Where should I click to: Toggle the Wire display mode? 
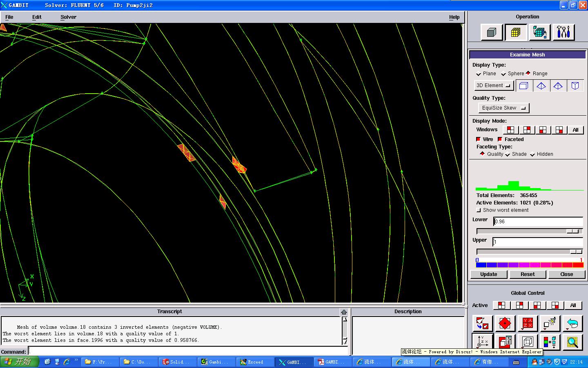coord(479,139)
